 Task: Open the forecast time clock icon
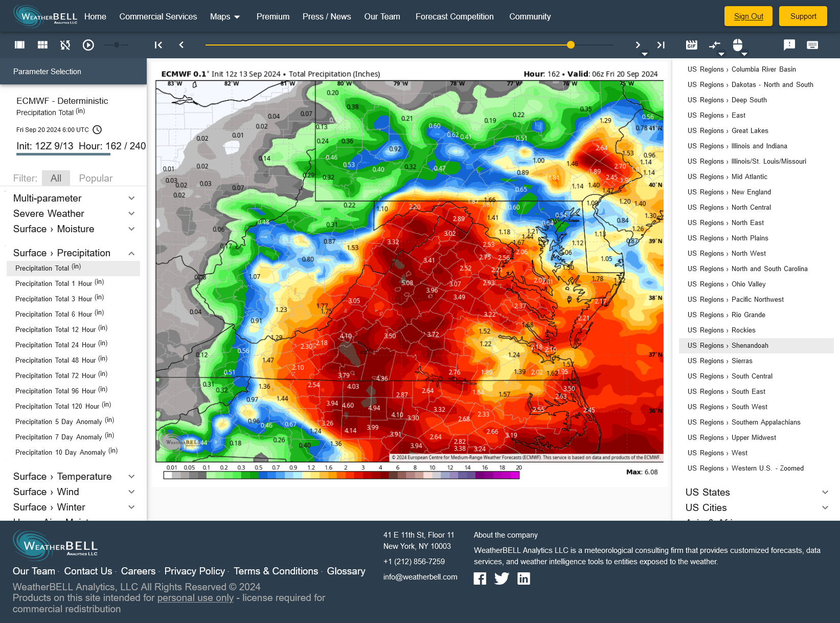tap(97, 130)
